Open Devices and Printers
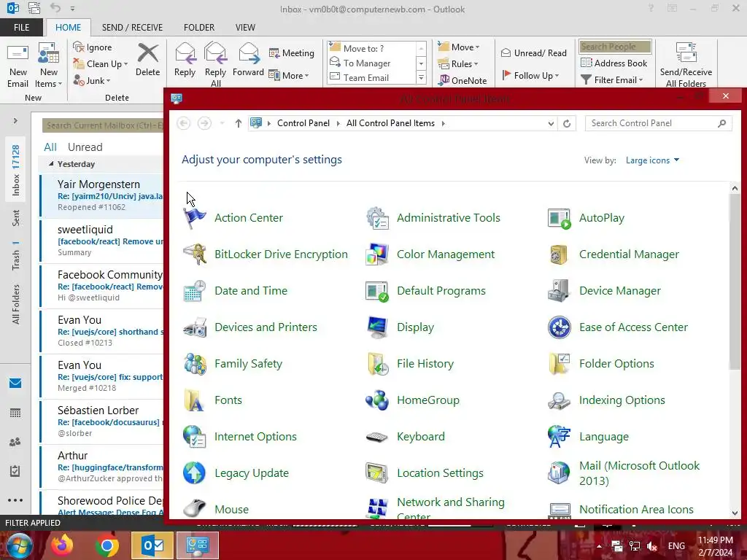 (250, 327)
